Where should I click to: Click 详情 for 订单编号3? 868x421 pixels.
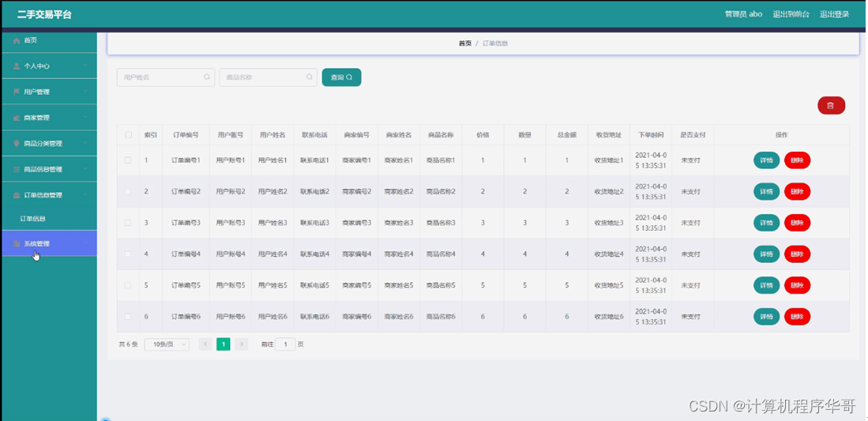(x=766, y=223)
